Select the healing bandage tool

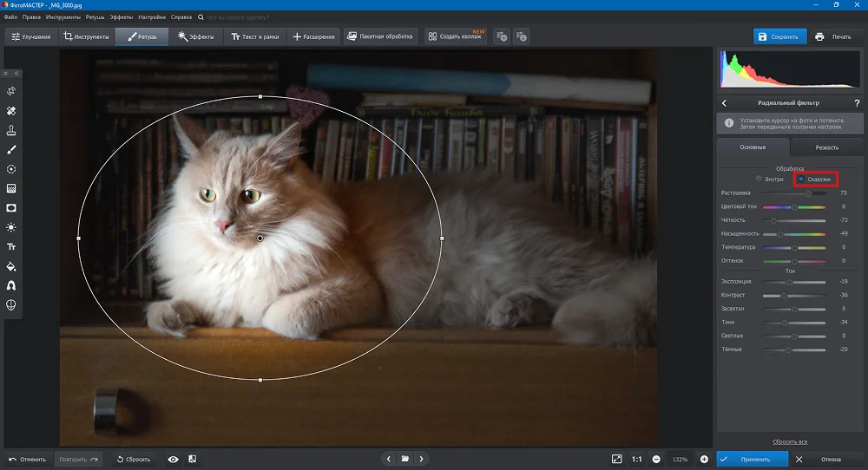[11, 111]
